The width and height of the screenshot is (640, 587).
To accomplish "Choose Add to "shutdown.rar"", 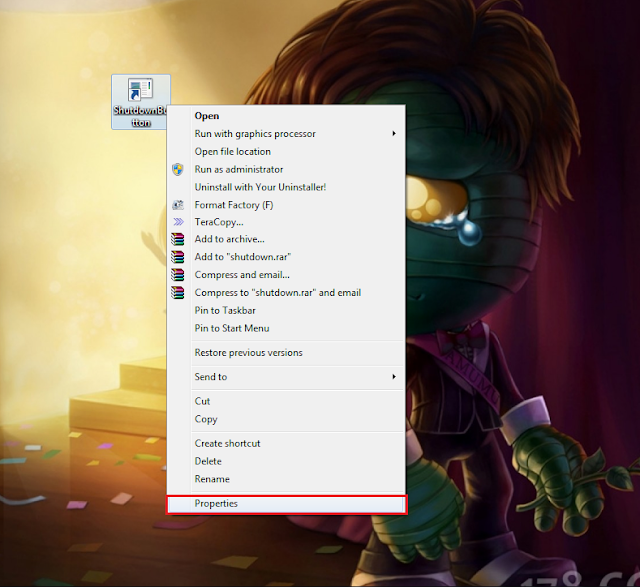I will click(286, 257).
